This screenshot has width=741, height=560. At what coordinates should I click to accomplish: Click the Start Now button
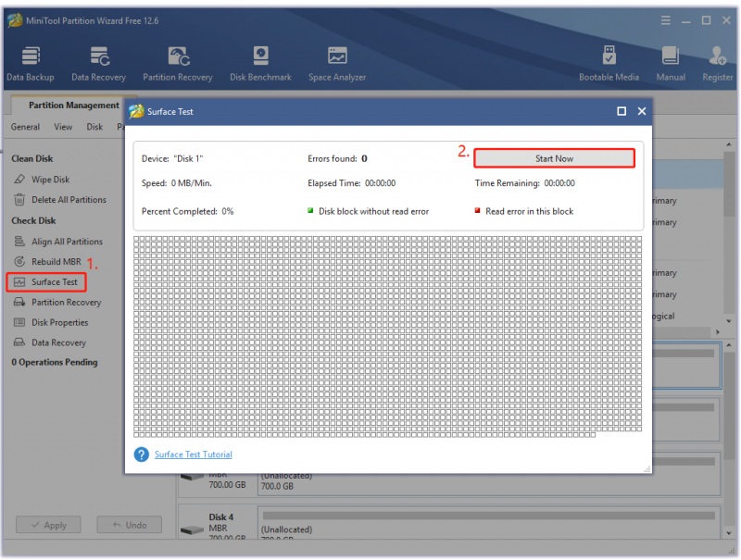[x=554, y=158]
